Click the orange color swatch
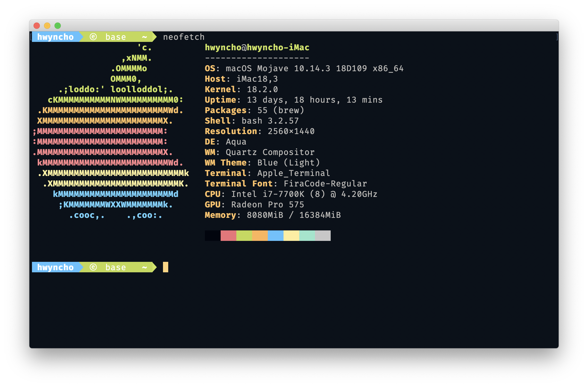This screenshot has height=387, width=588. tap(260, 236)
